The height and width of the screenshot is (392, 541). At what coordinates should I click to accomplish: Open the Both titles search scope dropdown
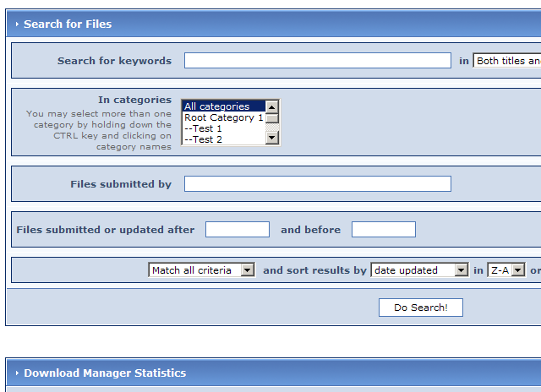[x=507, y=61]
